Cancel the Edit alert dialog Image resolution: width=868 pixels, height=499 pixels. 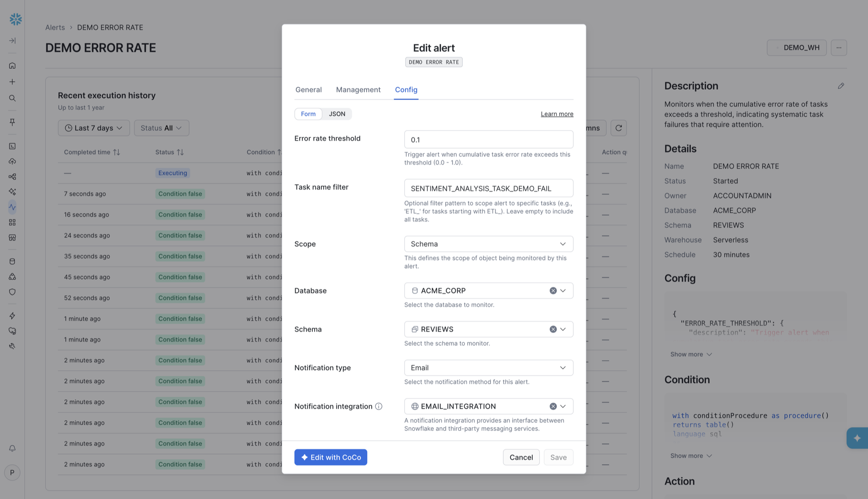click(x=521, y=457)
